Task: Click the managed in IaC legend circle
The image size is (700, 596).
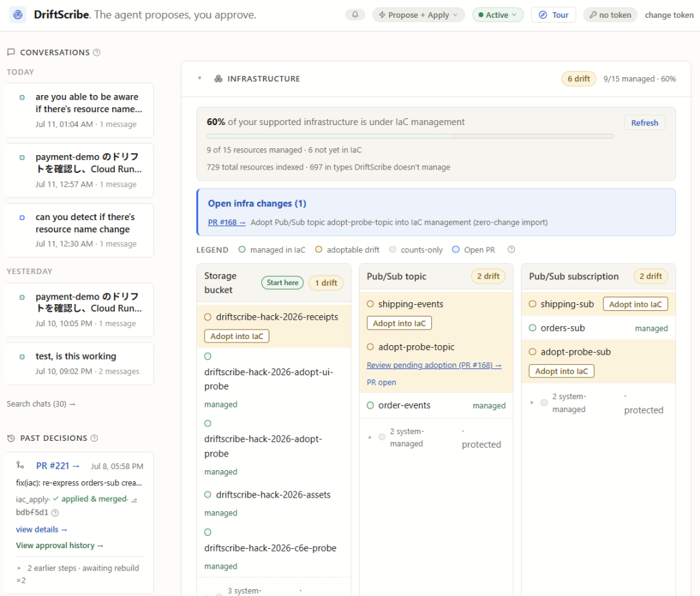Action: pyautogui.click(x=242, y=249)
